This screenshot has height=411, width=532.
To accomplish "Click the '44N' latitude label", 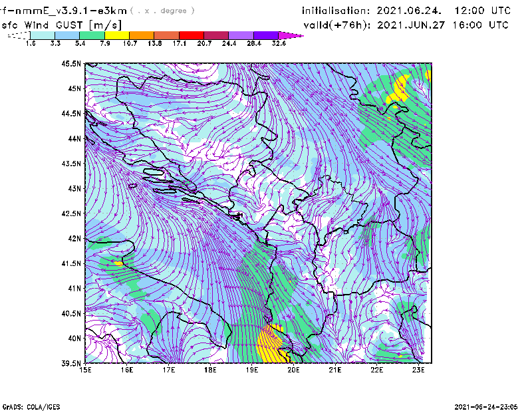I will point(74,138).
